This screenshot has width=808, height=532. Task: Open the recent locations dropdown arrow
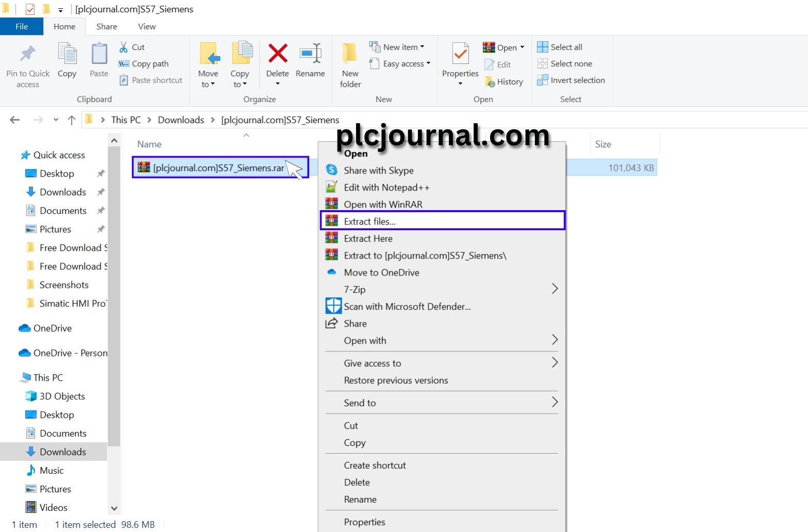point(56,120)
